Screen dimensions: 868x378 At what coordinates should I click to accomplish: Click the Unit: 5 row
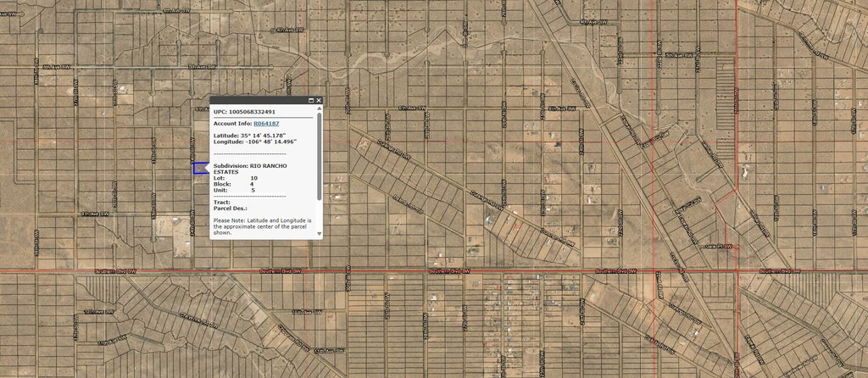[x=234, y=190]
